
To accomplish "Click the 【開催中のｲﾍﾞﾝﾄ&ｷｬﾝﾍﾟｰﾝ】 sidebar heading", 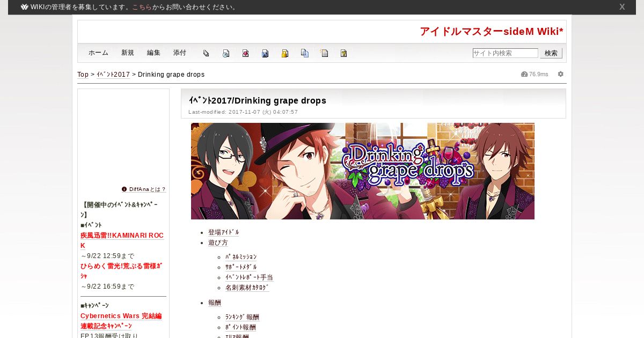I will (x=119, y=210).
